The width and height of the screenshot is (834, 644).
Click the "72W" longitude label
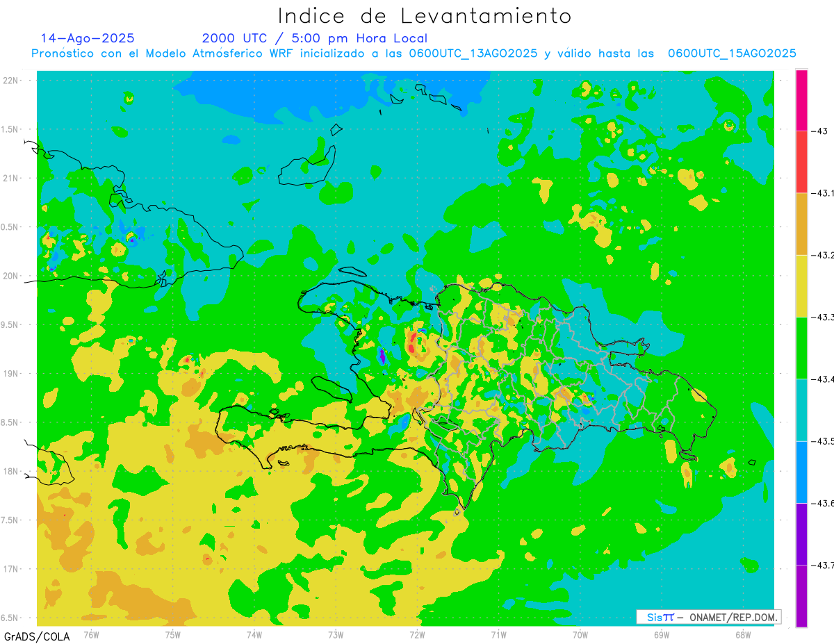coord(417,634)
